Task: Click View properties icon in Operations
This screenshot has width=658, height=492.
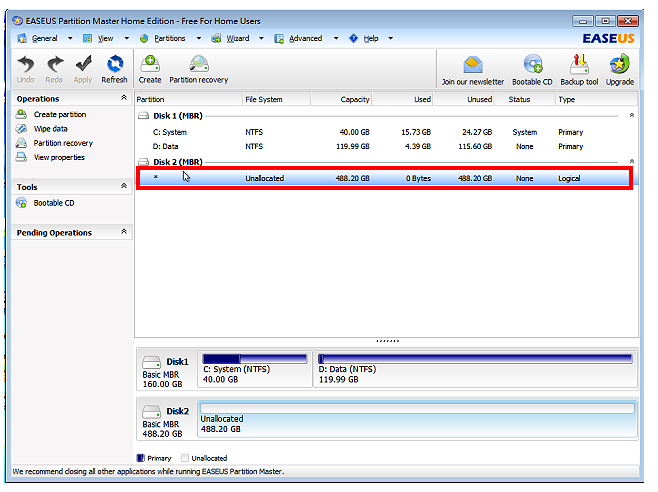Action: tap(21, 157)
